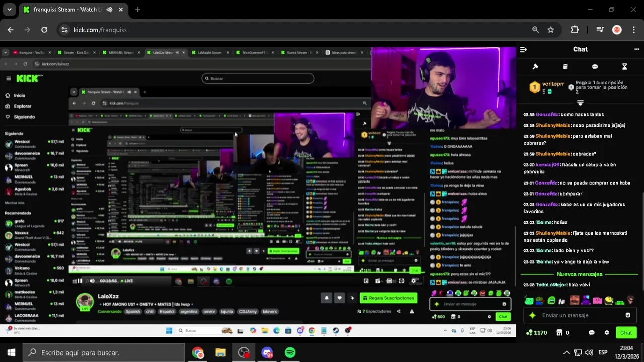Screen dimensions: 644x362
Task: Open OBS Studio from the taskbar
Action: [244, 352]
